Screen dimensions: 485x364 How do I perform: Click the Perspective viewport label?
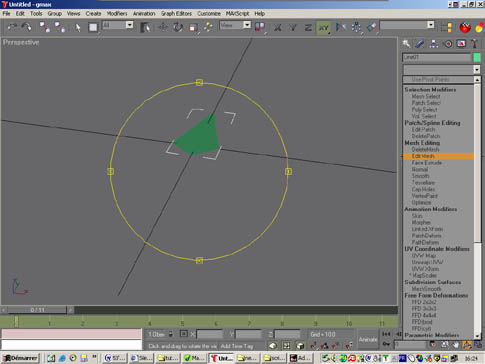point(21,43)
